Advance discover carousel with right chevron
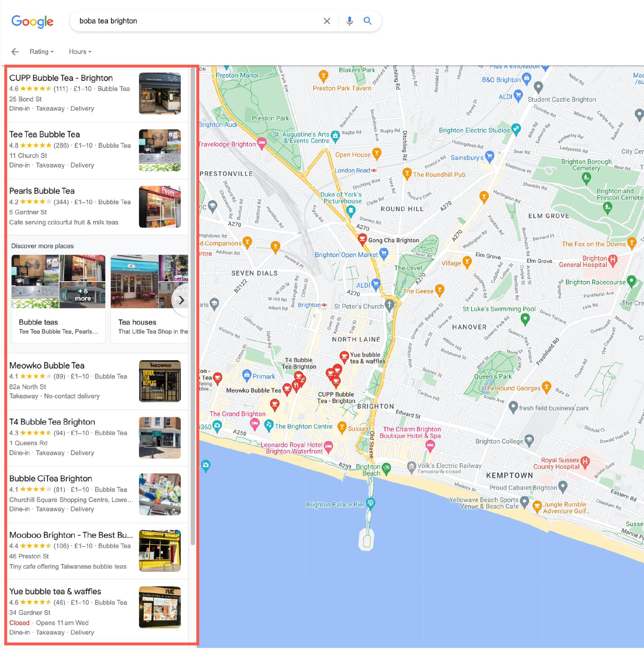The image size is (644, 650). tap(181, 300)
